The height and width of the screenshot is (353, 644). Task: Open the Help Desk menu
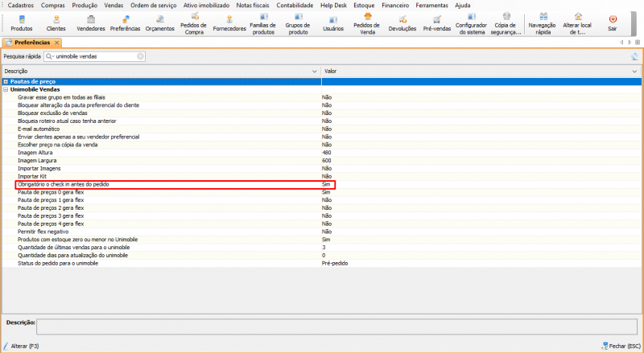[x=333, y=6]
